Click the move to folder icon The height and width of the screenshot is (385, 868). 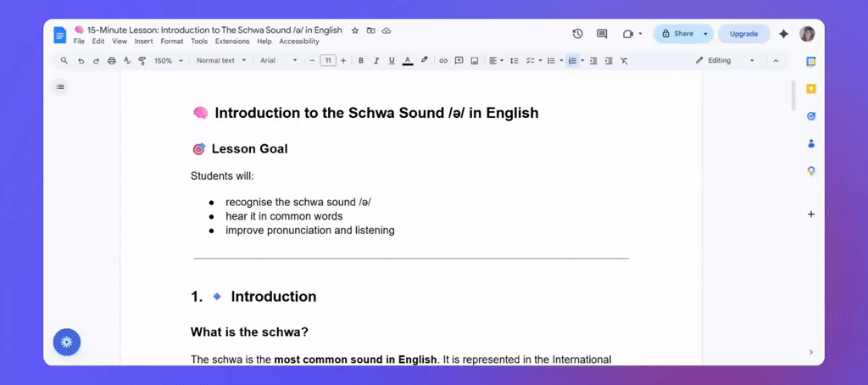click(371, 31)
